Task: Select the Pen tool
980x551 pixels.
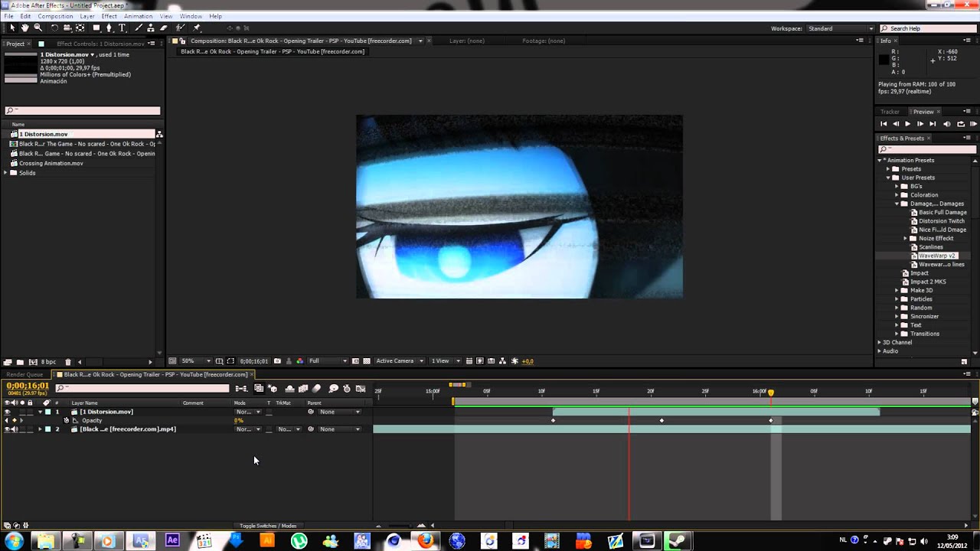Action: click(109, 28)
